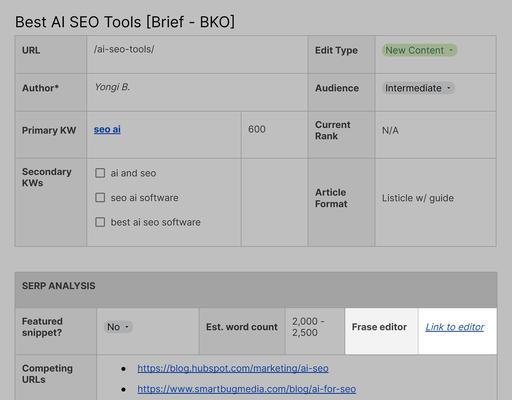
Task: Visit the smartbugmedia.com ai-for-seo link
Action: point(247,389)
